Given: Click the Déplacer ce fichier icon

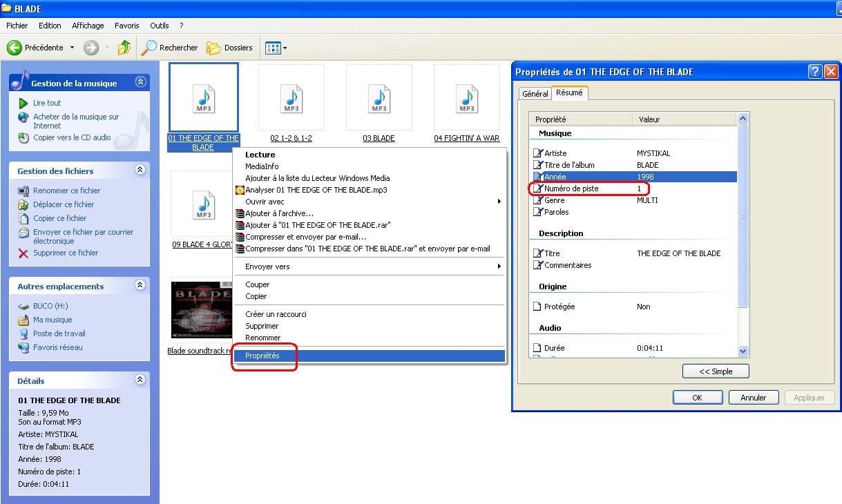Looking at the screenshot, I should (23, 204).
